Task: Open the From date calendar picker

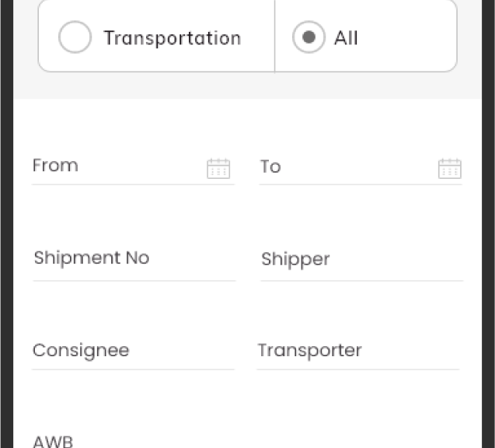Action: click(x=218, y=169)
